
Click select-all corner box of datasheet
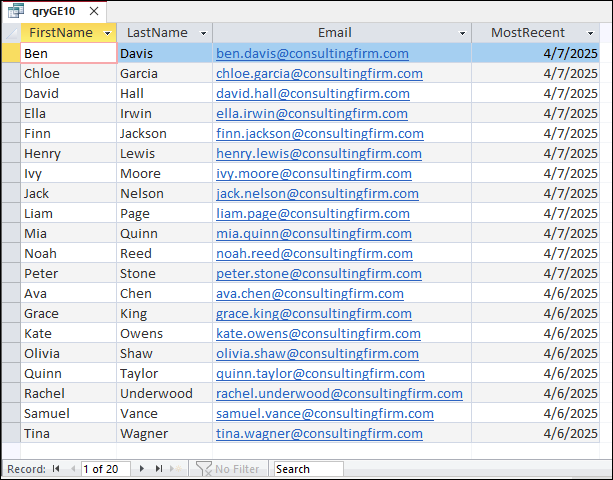click(11, 33)
